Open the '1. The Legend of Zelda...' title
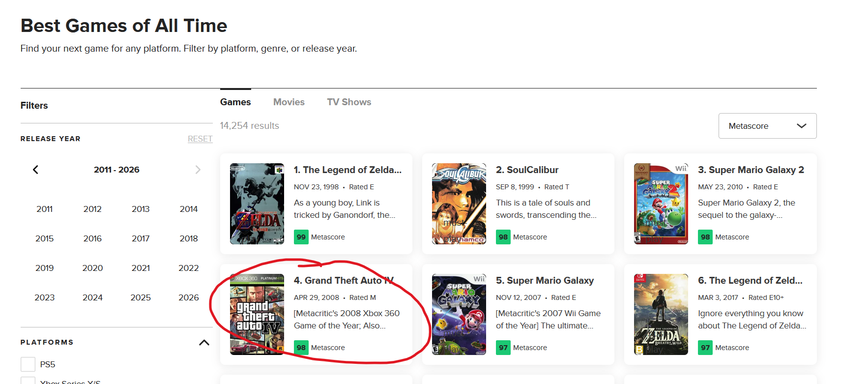 pyautogui.click(x=347, y=170)
